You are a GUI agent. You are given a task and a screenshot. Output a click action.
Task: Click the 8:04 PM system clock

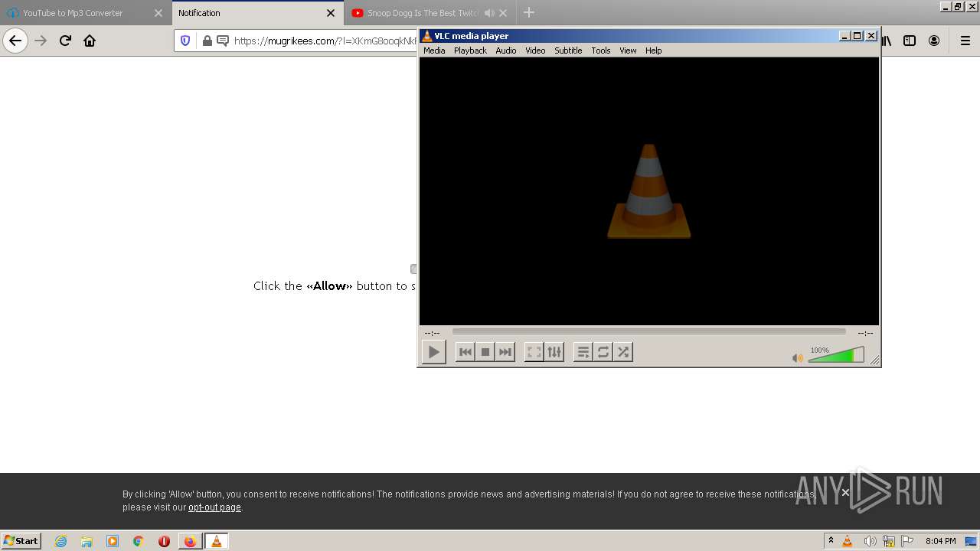[941, 541]
